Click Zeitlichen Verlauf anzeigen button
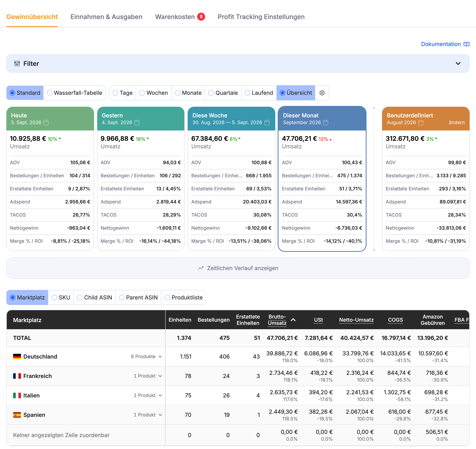This screenshot has height=449, width=476. pos(238,268)
